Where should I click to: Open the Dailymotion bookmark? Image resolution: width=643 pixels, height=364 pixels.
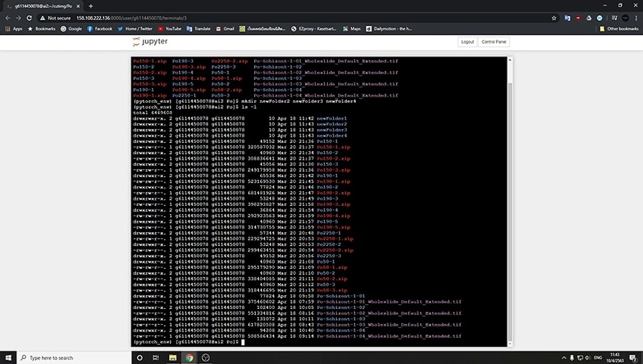click(x=389, y=29)
